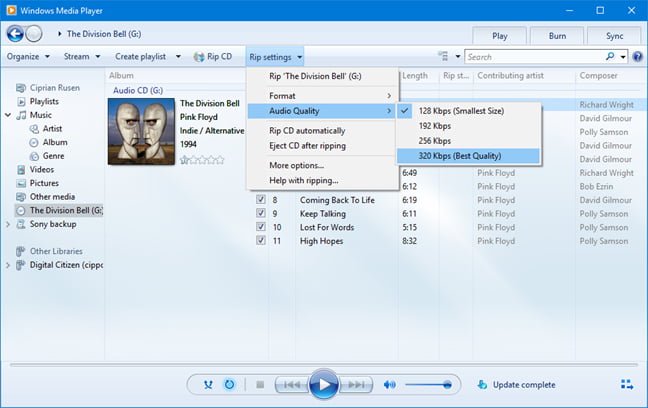Open Help with ripping...
The height and width of the screenshot is (408, 648).
(x=322, y=180)
